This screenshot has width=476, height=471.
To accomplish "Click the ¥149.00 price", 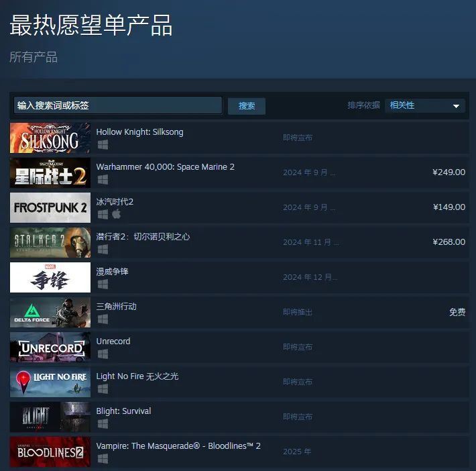I will pyautogui.click(x=449, y=207).
